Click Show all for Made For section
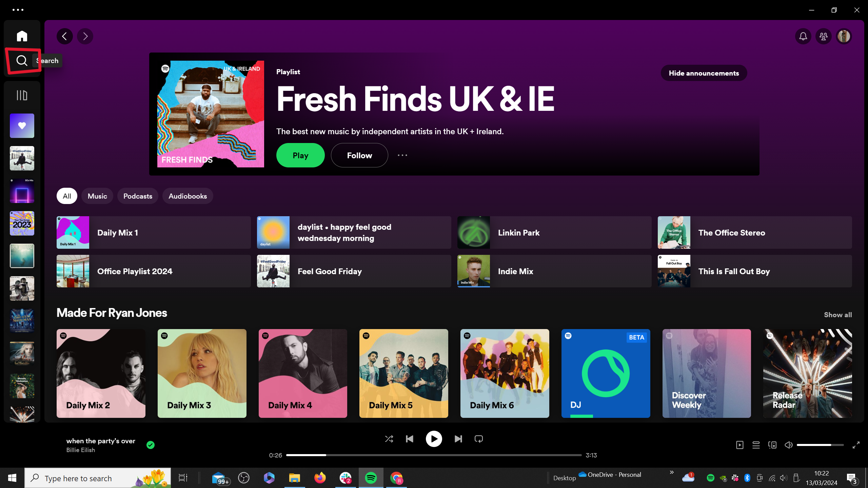 [x=838, y=315]
